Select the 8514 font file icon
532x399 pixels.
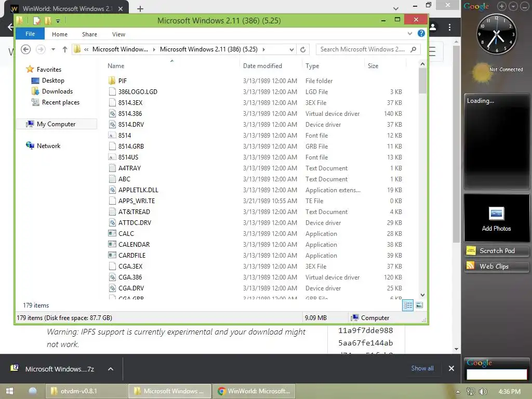(112, 136)
